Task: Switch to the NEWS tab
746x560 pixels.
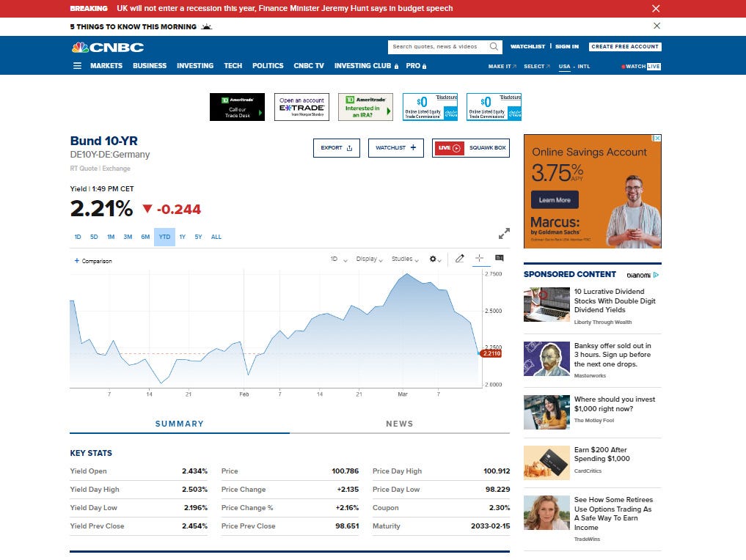Action: [400, 424]
